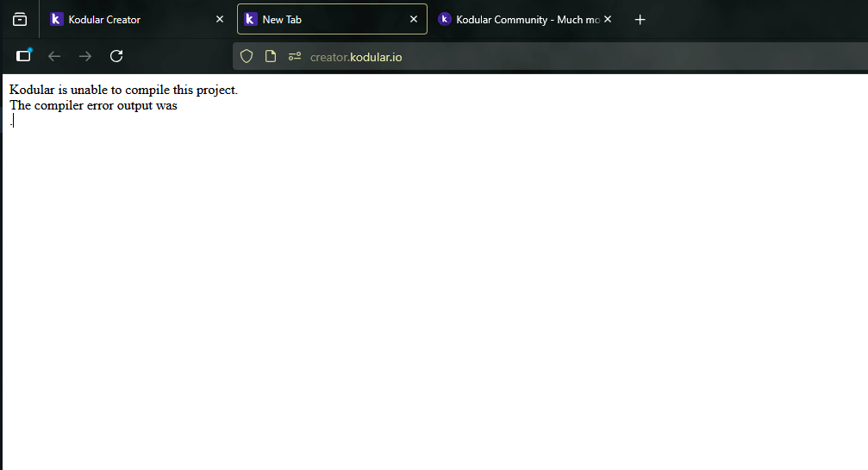Screen dimensions: 868x470
Task: Open site permissions settings icon
Action: pos(295,56)
